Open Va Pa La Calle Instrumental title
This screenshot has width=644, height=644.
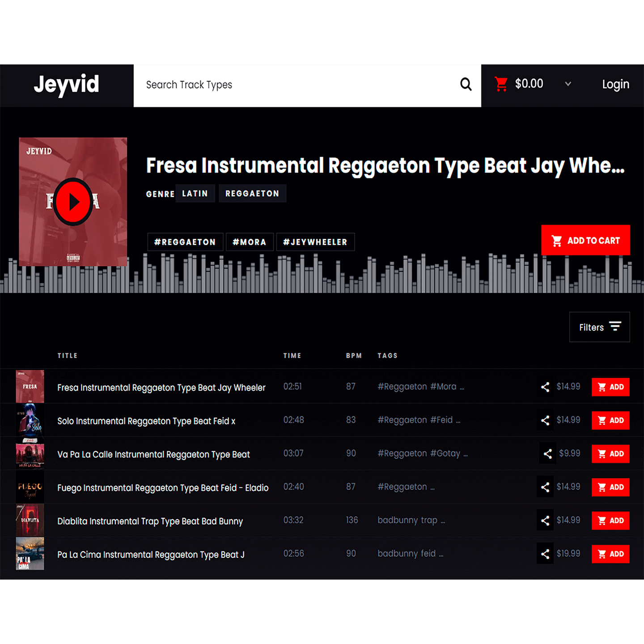coord(153,455)
